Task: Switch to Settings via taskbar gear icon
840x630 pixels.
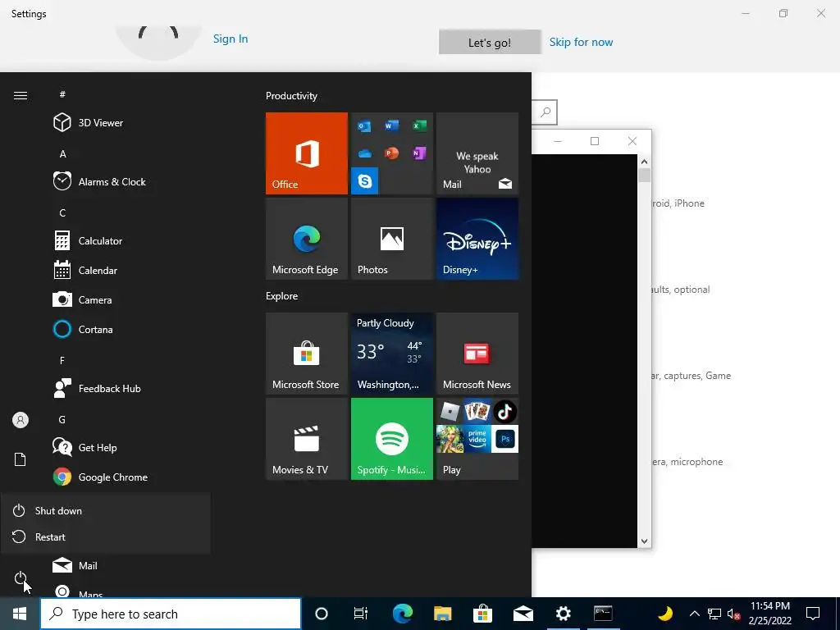Action: point(563,614)
